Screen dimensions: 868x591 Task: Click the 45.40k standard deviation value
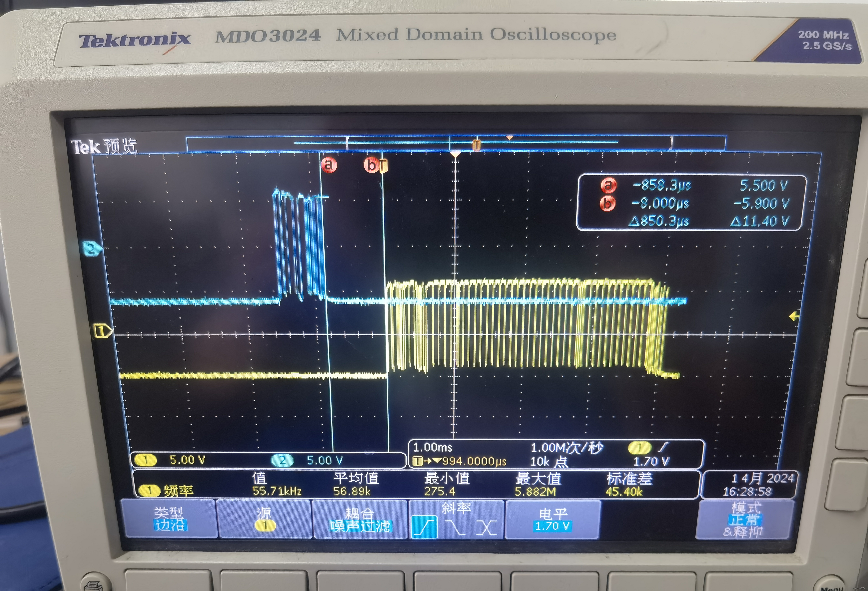click(x=624, y=492)
